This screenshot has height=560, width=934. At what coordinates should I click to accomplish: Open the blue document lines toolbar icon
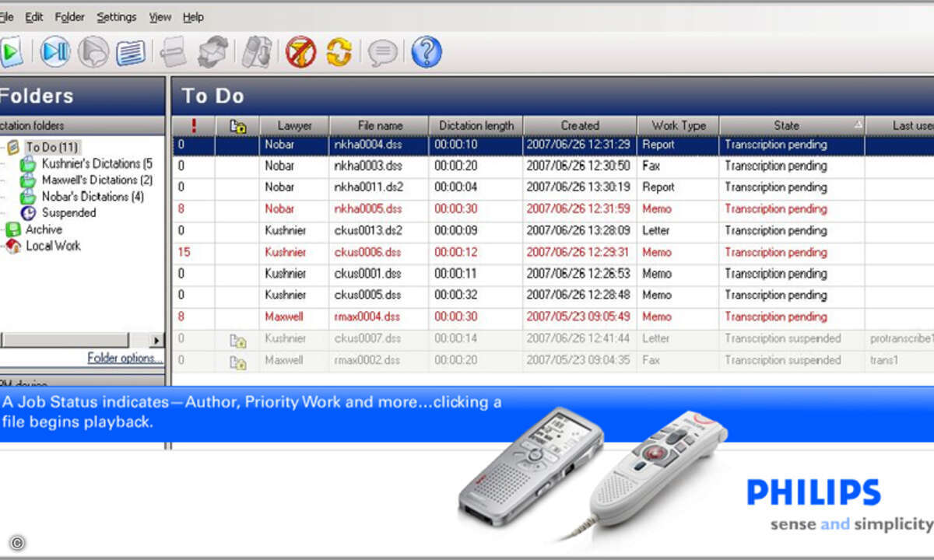tap(131, 53)
